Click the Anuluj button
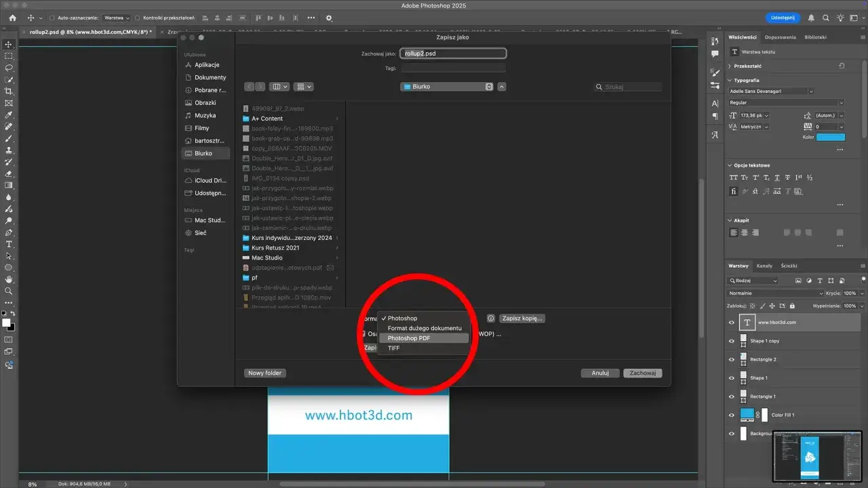 (599, 373)
